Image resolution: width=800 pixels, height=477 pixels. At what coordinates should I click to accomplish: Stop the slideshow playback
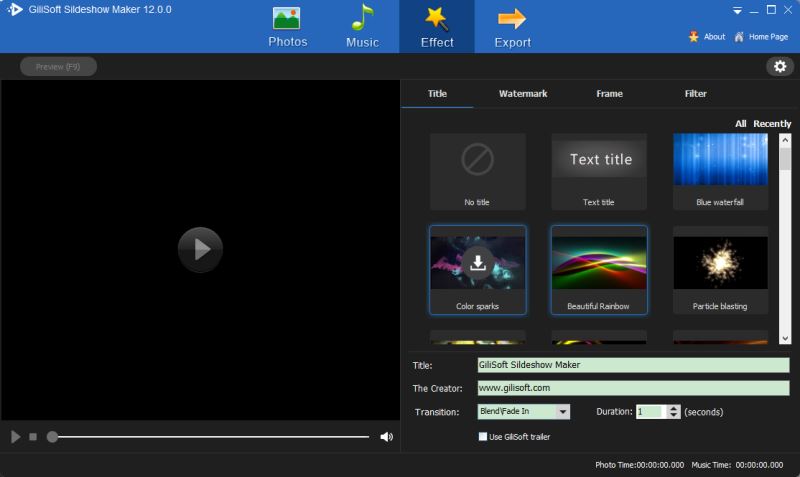[x=33, y=437]
